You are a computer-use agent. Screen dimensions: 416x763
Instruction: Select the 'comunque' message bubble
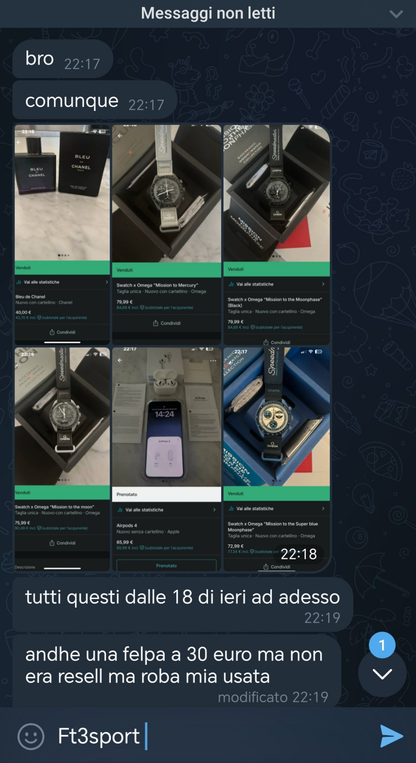(94, 100)
